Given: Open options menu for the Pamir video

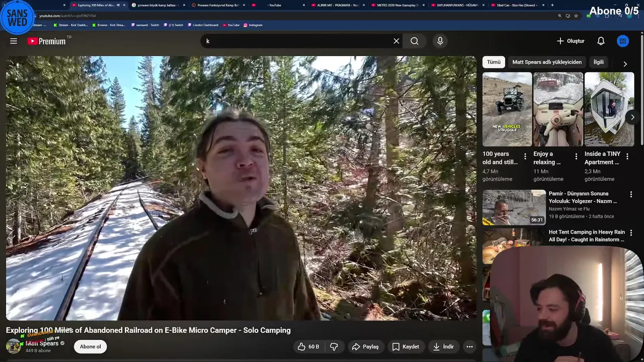Looking at the screenshot, I should tap(631, 194).
